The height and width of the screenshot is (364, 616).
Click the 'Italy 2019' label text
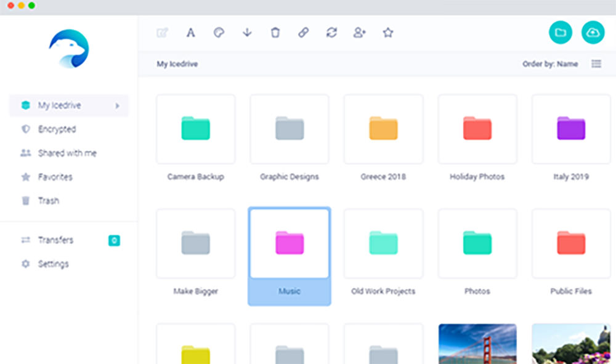pyautogui.click(x=571, y=177)
